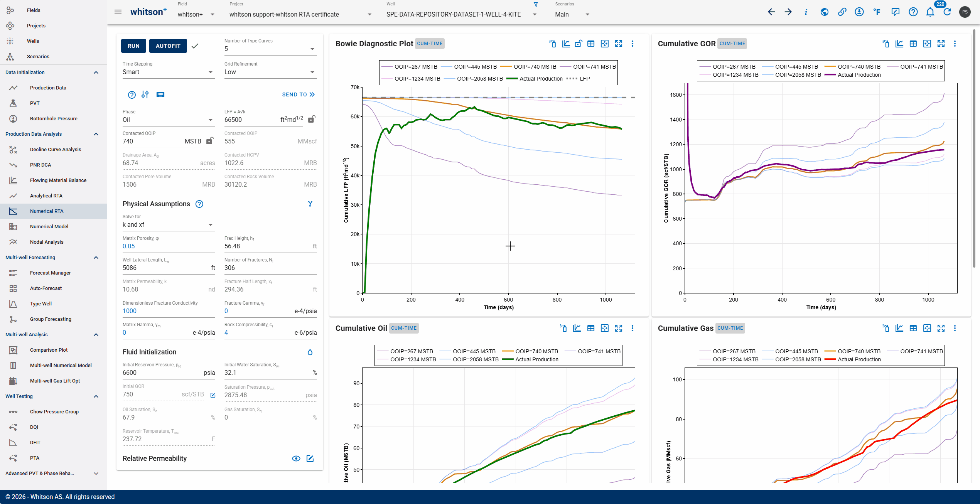The width and height of the screenshot is (980, 504).
Task: Click chart axis icon on Cumulative GOR
Action: pos(899,44)
